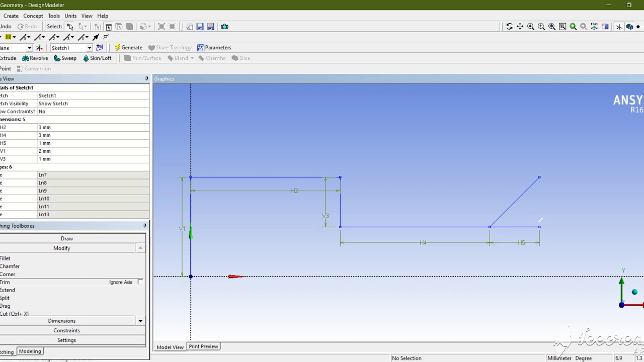Open the Parameters panel
644x362 pixels.
click(214, 48)
